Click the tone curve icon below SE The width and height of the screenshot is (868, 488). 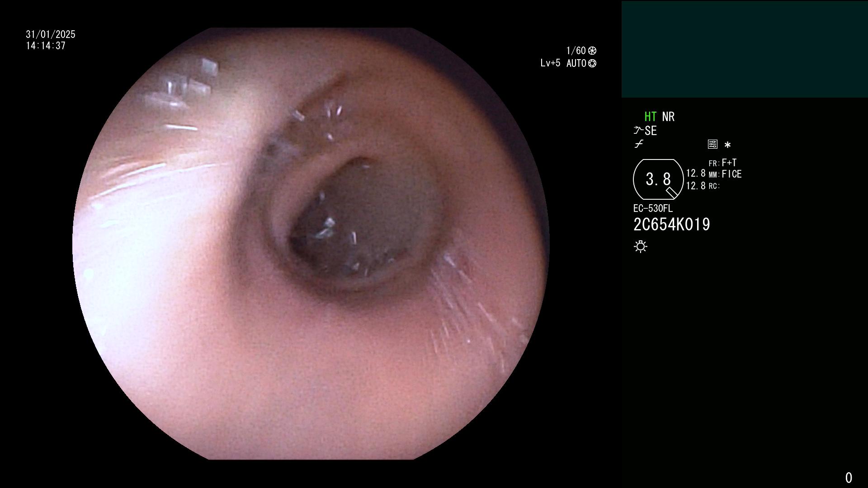[x=639, y=144]
